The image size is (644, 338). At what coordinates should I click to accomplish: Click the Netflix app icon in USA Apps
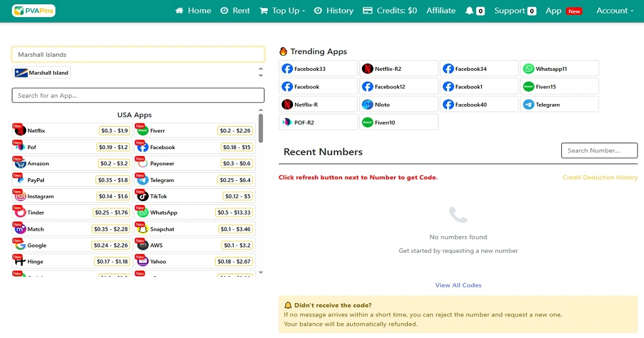coord(20,130)
